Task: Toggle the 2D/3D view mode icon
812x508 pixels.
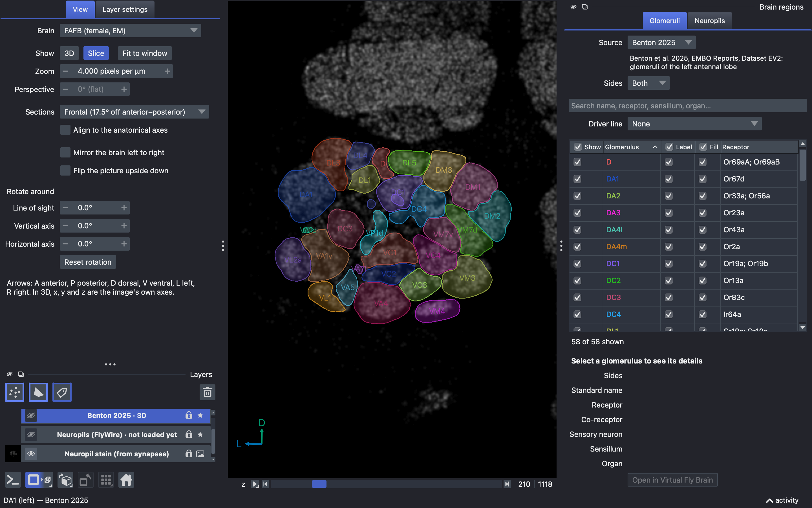Action: pyautogui.click(x=39, y=480)
